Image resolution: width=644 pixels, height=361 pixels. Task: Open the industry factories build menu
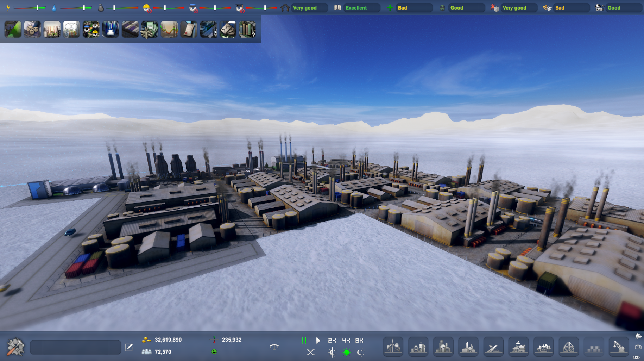(468, 347)
